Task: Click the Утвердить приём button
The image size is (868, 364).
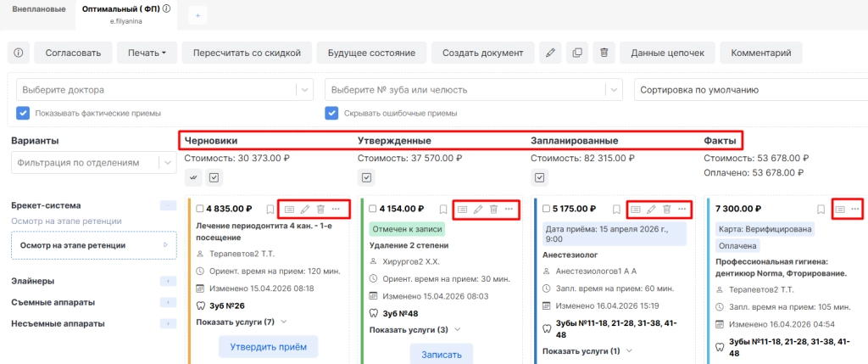Action: click(269, 347)
